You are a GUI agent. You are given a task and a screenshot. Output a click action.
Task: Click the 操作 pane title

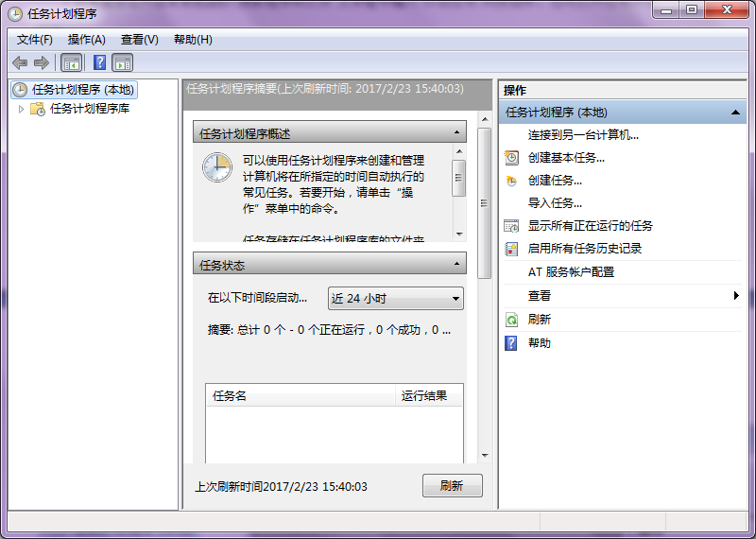[515, 90]
